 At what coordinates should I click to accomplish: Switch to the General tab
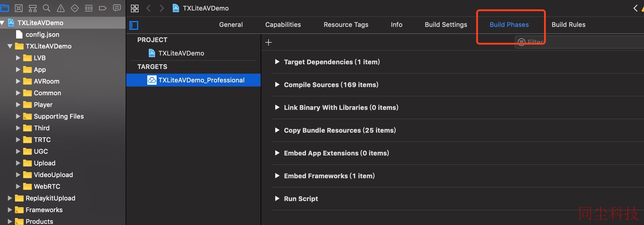(x=231, y=25)
